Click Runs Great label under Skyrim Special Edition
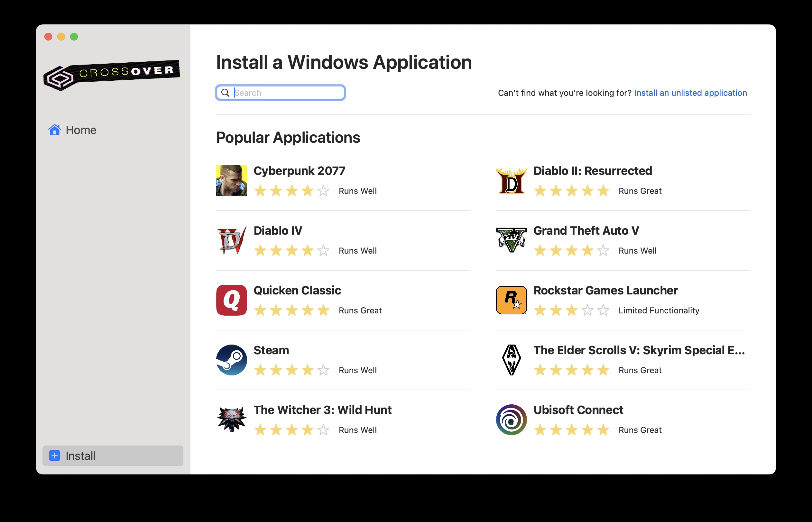812x522 pixels. click(640, 370)
